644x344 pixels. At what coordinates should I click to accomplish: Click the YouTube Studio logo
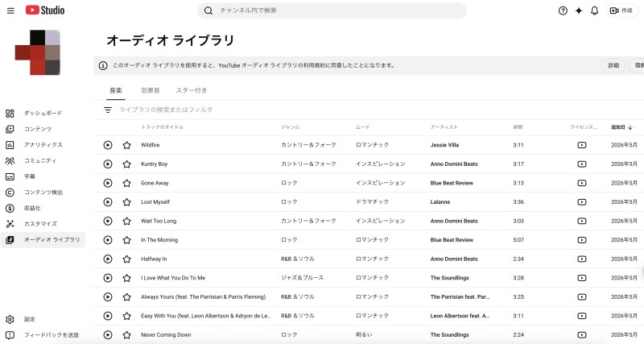45,10
